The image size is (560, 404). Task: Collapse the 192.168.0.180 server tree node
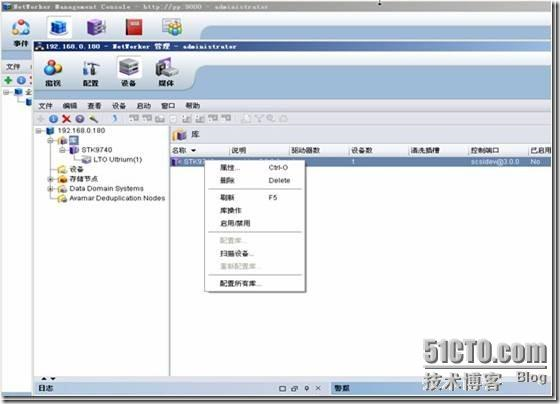[x=39, y=131]
